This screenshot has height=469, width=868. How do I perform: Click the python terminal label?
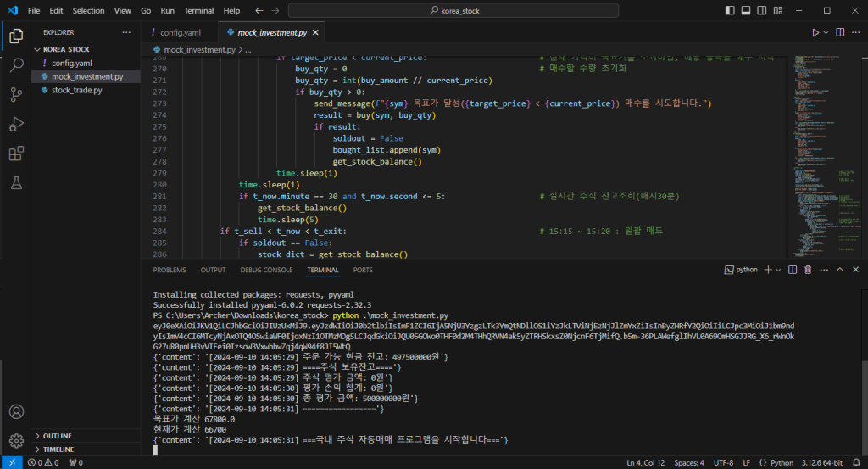click(741, 270)
